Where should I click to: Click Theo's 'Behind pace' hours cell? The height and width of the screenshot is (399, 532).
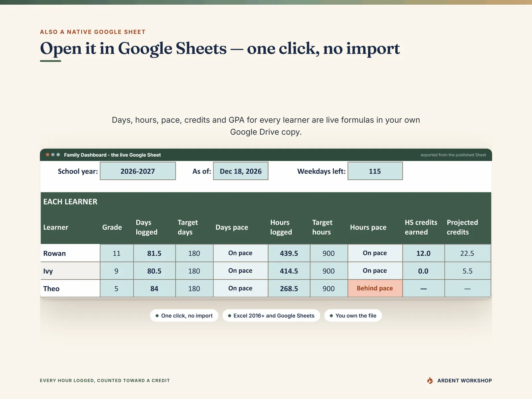coord(375,288)
